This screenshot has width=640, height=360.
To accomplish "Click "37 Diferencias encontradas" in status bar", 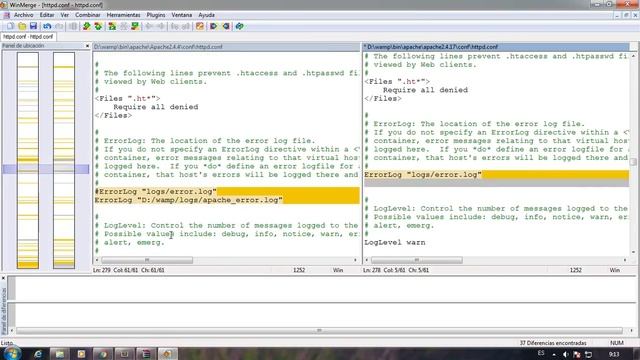I will click(x=553, y=343).
